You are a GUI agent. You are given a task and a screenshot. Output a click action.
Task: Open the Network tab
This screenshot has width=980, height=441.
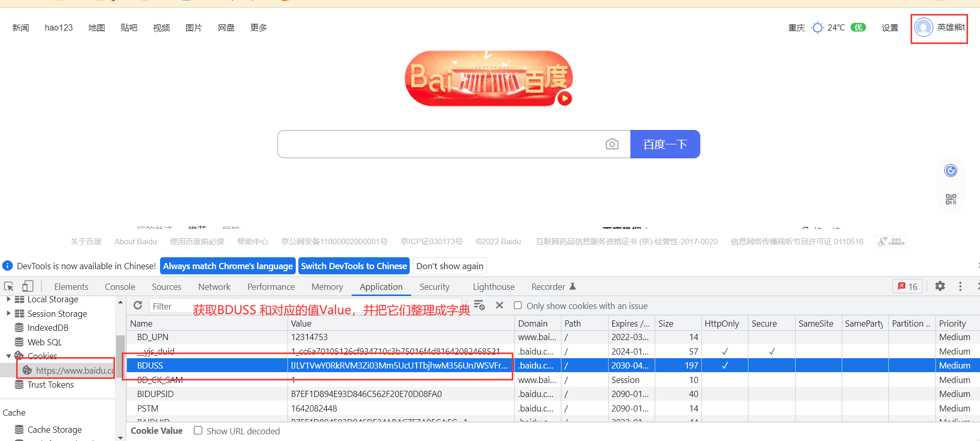pyautogui.click(x=214, y=287)
